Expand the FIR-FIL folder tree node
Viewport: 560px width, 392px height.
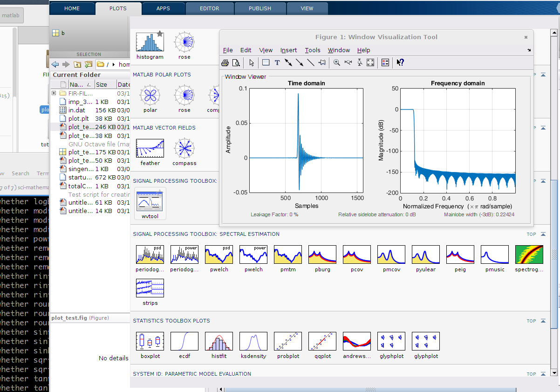click(x=54, y=93)
